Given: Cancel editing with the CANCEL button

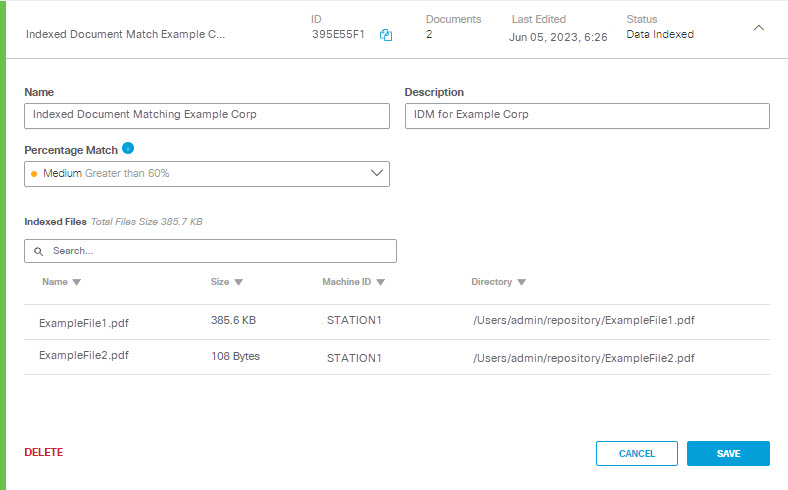Looking at the screenshot, I should click(637, 453).
